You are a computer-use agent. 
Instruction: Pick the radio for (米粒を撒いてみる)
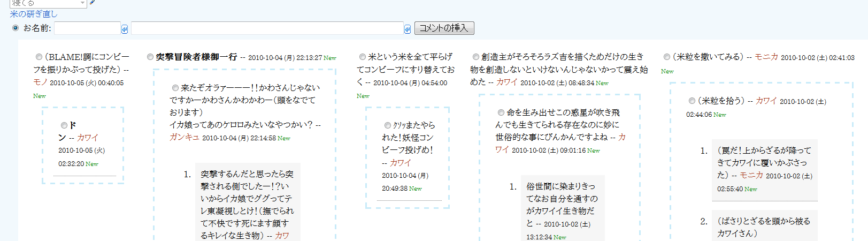pyautogui.click(x=667, y=57)
